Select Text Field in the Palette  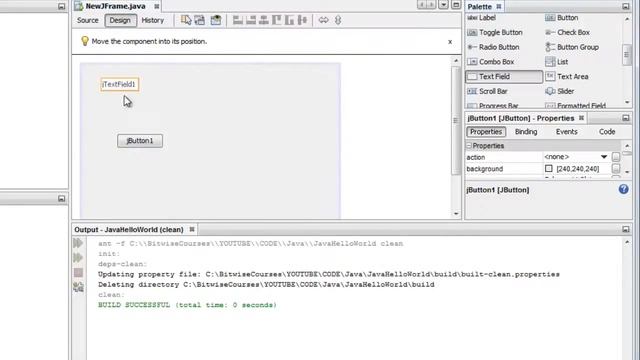[x=504, y=76]
